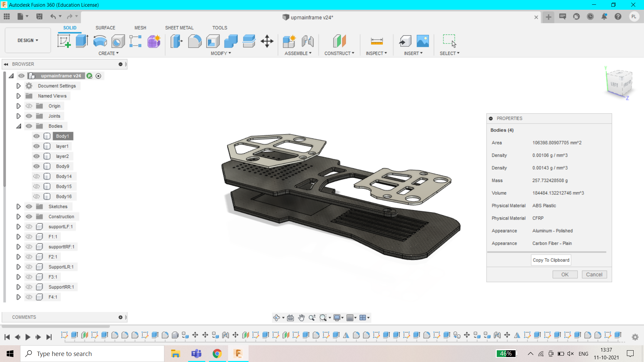Expand the supportLF:1 component
The height and width of the screenshot is (362, 644).
tap(18, 227)
